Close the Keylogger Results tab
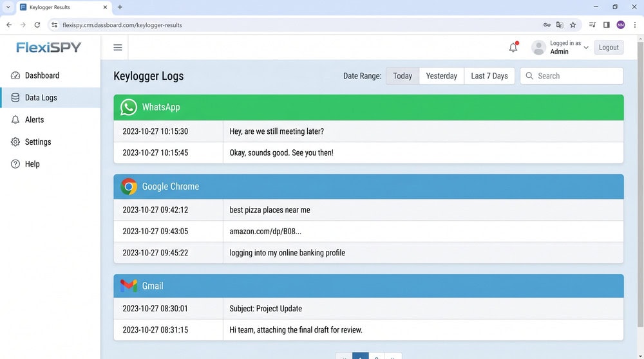Image resolution: width=644 pixels, height=359 pixels. click(105, 7)
